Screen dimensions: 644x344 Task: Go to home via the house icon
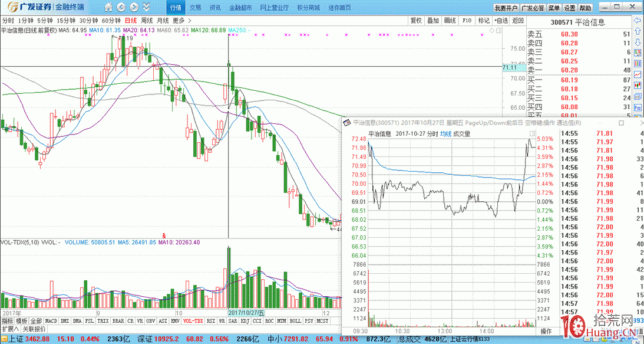(108, 7)
